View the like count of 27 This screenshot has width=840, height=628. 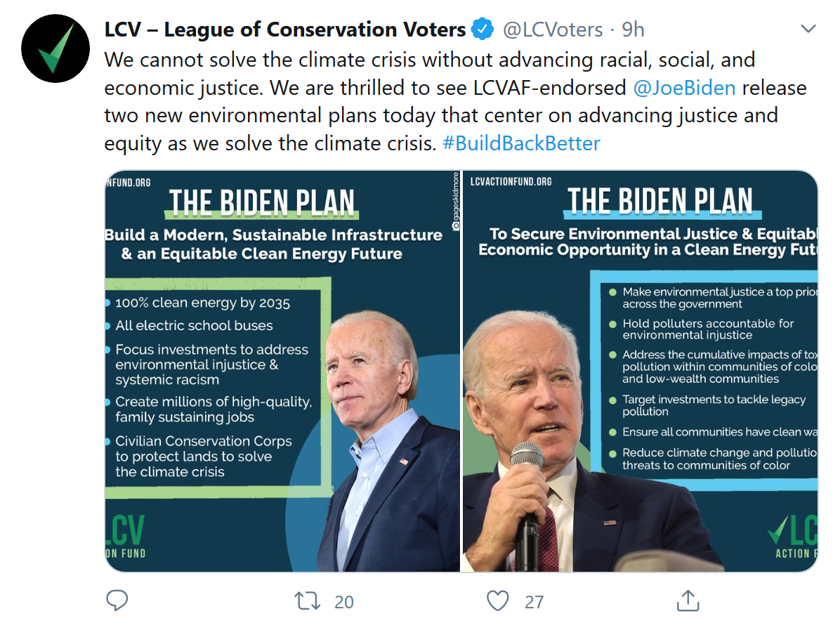534,602
